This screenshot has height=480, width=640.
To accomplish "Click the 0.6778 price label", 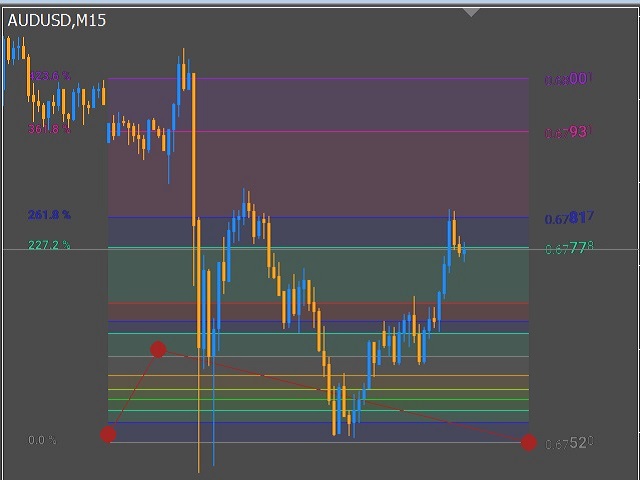I will [x=569, y=249].
